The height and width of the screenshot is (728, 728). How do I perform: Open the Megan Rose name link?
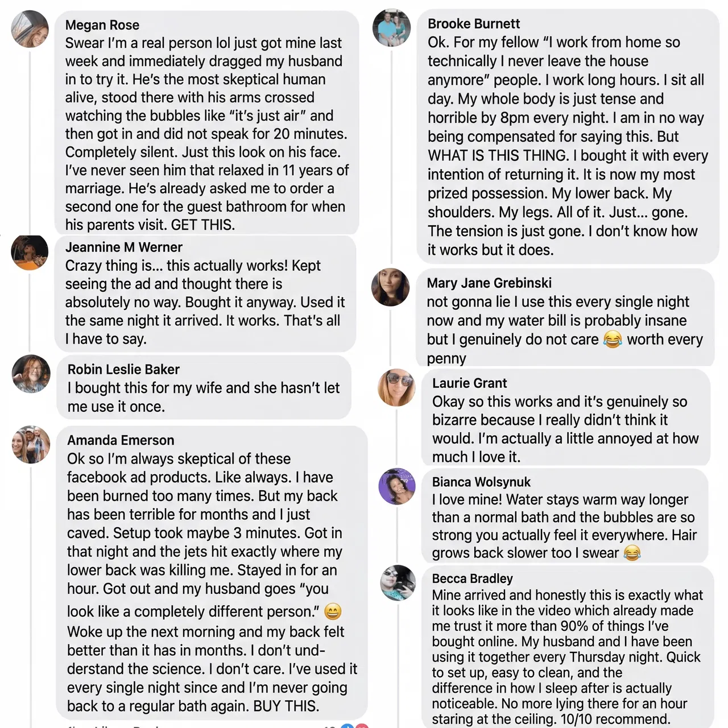pyautogui.click(x=102, y=25)
